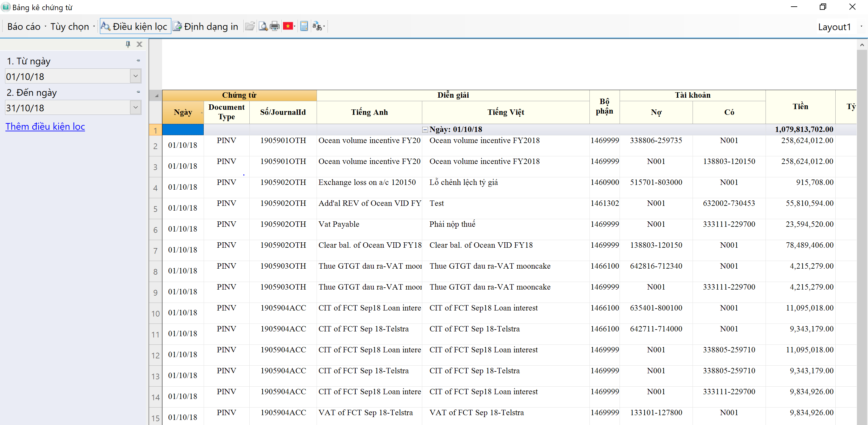
Task: Click the scrollbar up arrow
Action: 862,45
